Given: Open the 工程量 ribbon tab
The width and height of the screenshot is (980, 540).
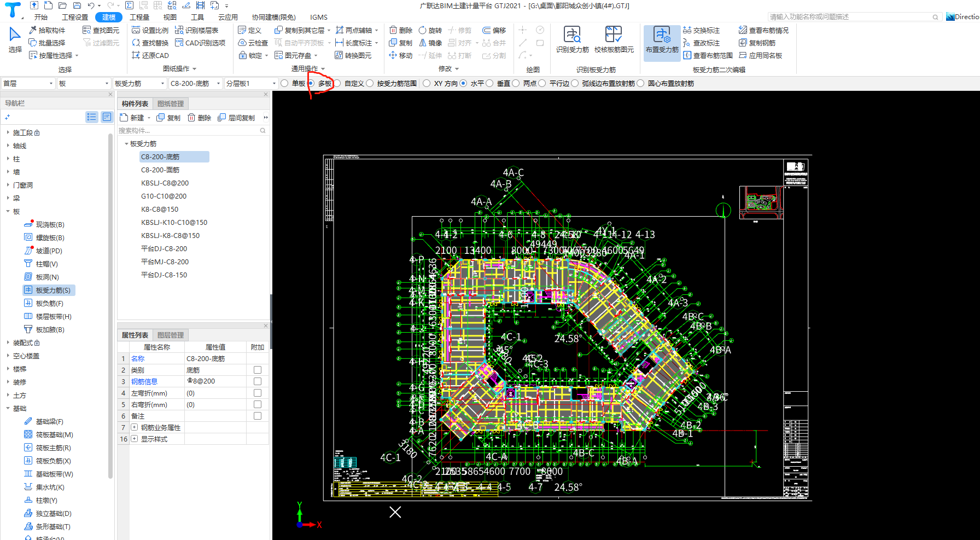Looking at the screenshot, I should [139, 17].
